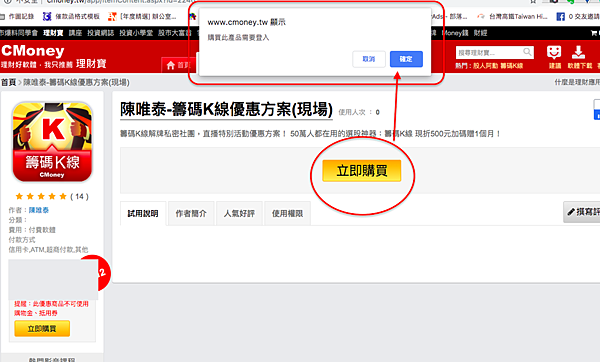Viewport: 600px width, 362px height.
Task: Open 財經 in top black menu
Action: pos(480,33)
